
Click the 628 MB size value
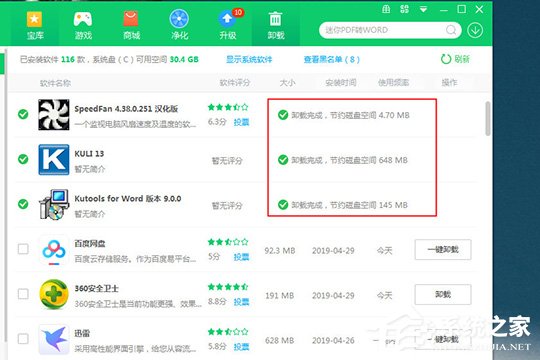(x=279, y=341)
